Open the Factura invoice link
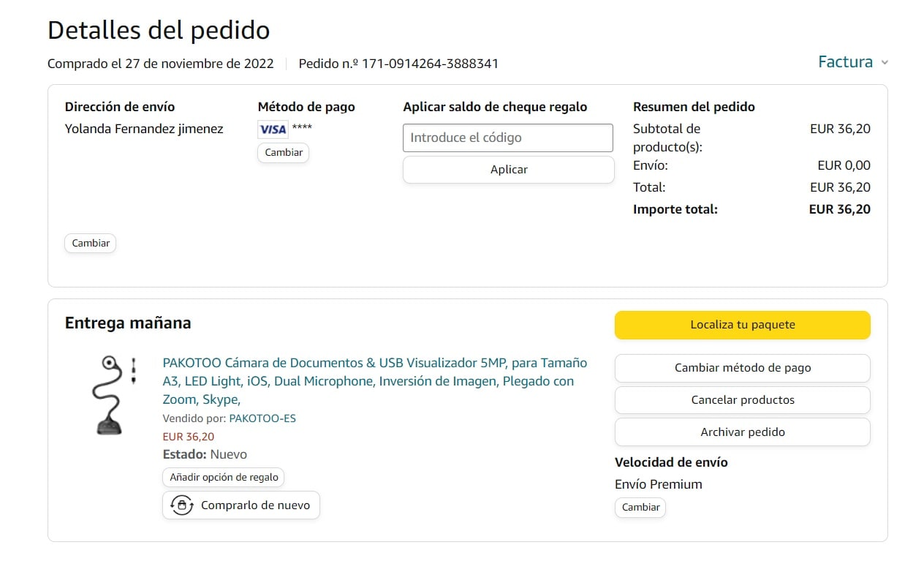 coord(845,62)
